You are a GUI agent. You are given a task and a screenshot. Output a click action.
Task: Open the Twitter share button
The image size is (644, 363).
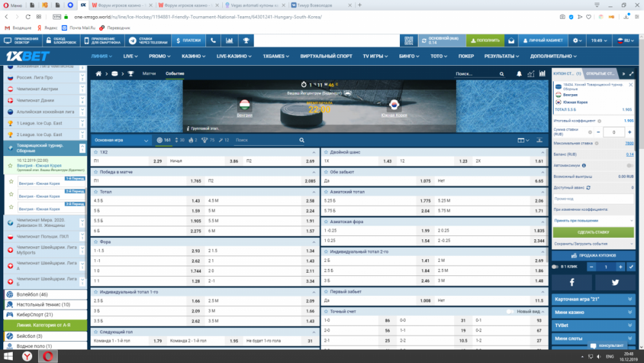click(614, 282)
